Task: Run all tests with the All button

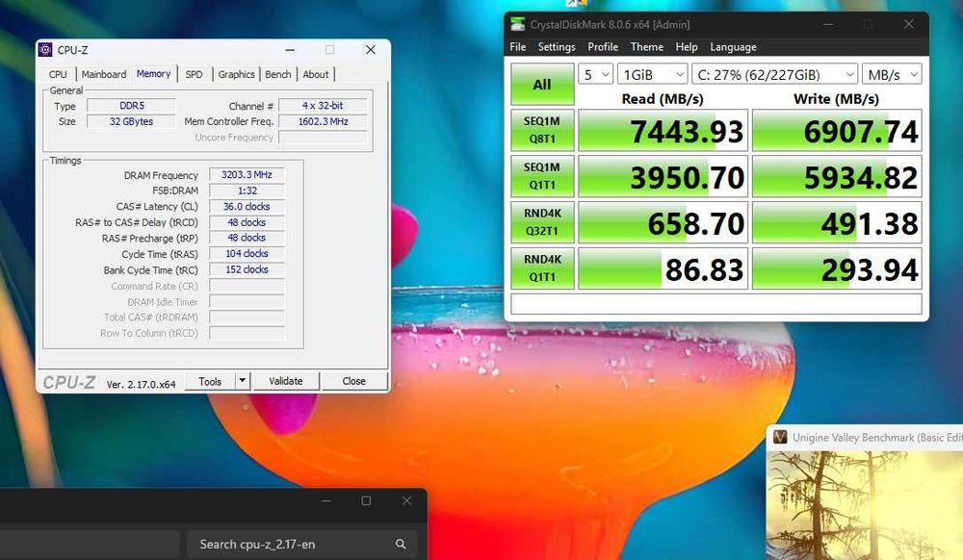Action: tap(542, 85)
